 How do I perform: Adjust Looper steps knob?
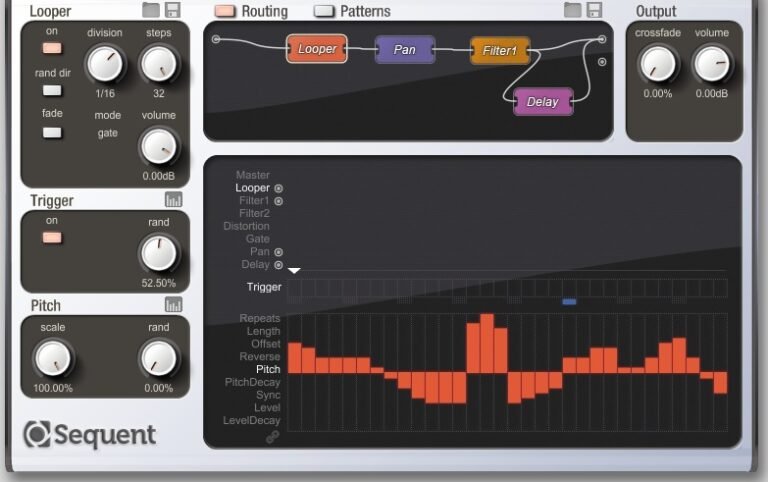coord(159,64)
